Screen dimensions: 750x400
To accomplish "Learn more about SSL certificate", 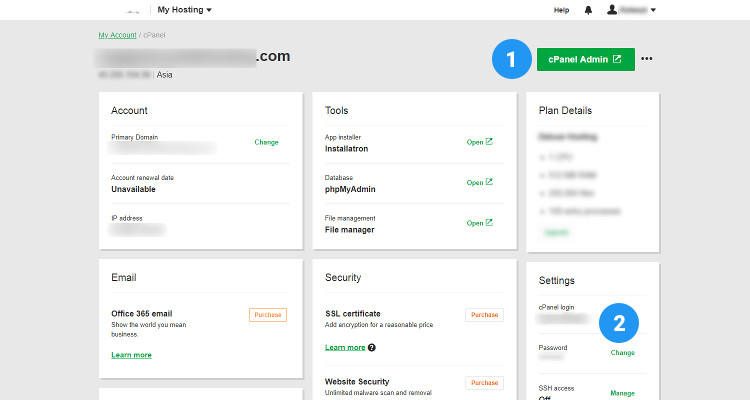I will tap(345, 347).
